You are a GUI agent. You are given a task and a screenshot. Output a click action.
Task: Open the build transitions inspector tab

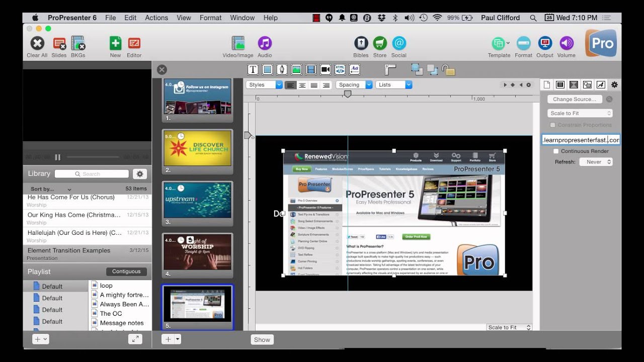coord(574,84)
